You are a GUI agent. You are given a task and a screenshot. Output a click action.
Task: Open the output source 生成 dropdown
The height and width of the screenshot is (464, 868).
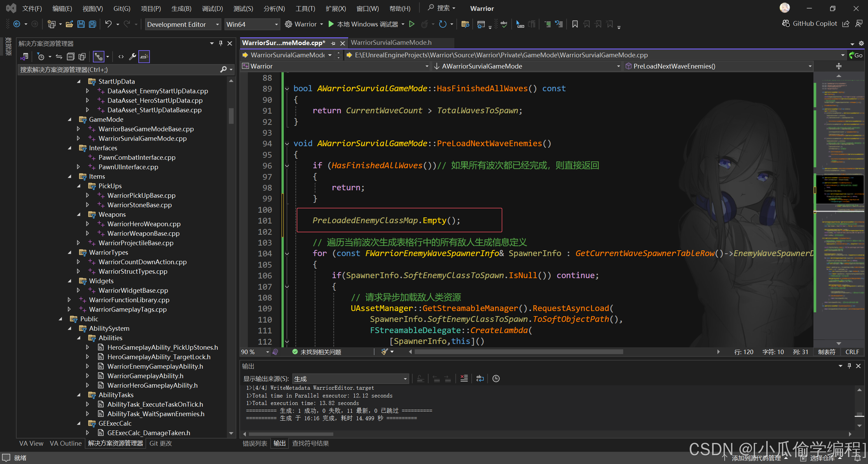point(405,379)
